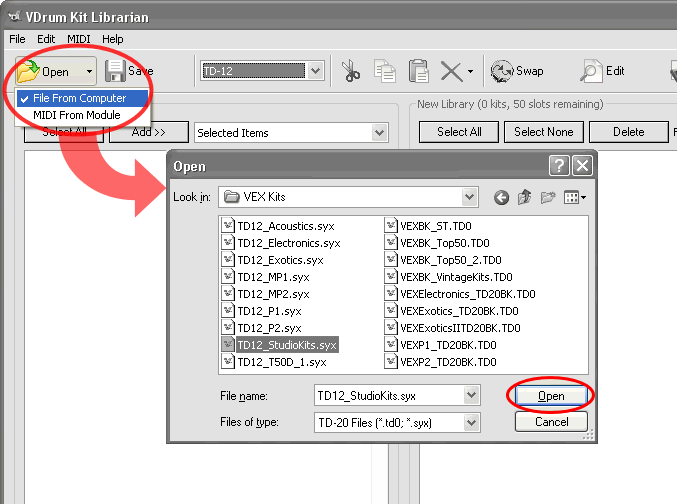Open the MIDI menu
This screenshot has width=677, height=504.
point(79,38)
